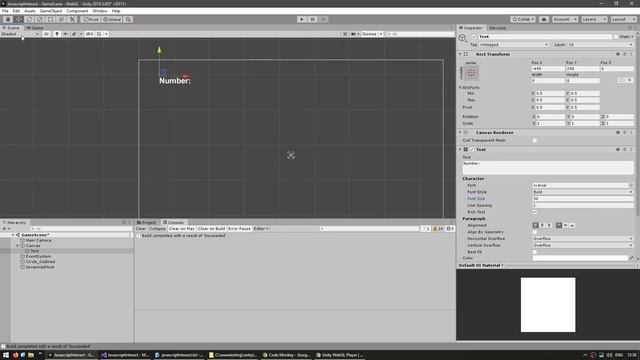The height and width of the screenshot is (360, 640).
Task: Toggle 2D view mode in Scene toolbar
Action: pos(47,34)
